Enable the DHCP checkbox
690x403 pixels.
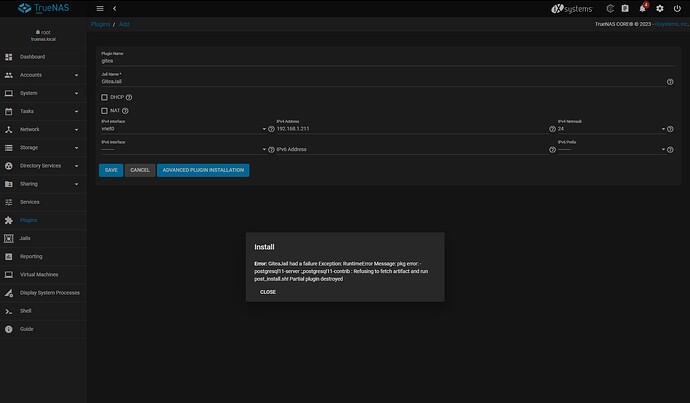click(x=104, y=97)
